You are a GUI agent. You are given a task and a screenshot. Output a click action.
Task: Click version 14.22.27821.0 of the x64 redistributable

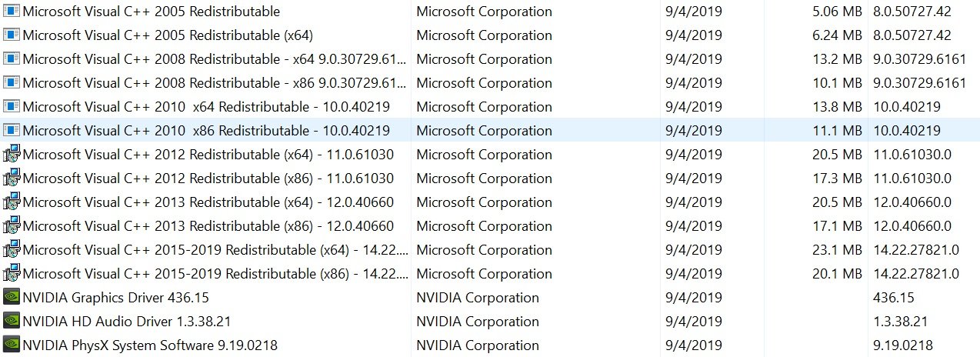tap(916, 250)
